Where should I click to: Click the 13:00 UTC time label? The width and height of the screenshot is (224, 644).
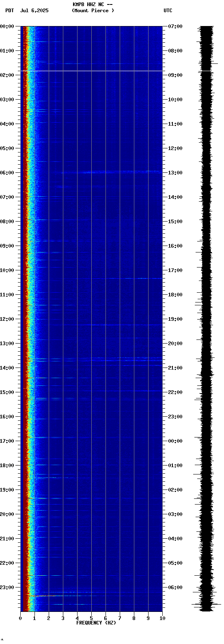point(175,173)
